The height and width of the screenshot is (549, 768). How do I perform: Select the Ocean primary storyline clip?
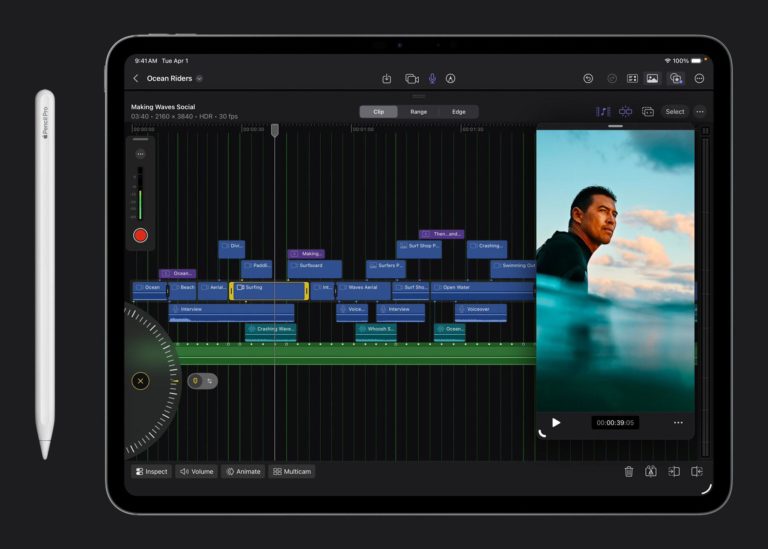tap(149, 291)
